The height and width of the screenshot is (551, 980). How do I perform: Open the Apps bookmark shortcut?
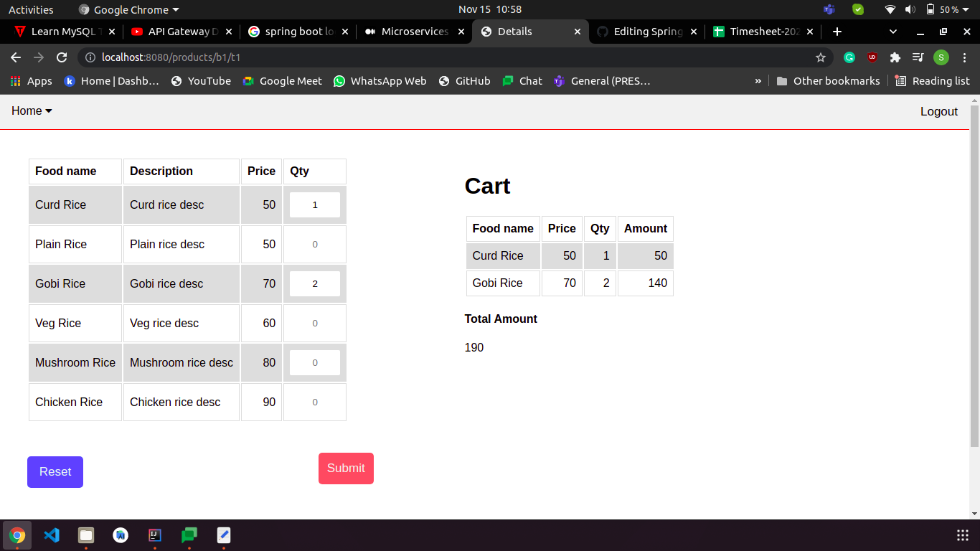point(31,81)
